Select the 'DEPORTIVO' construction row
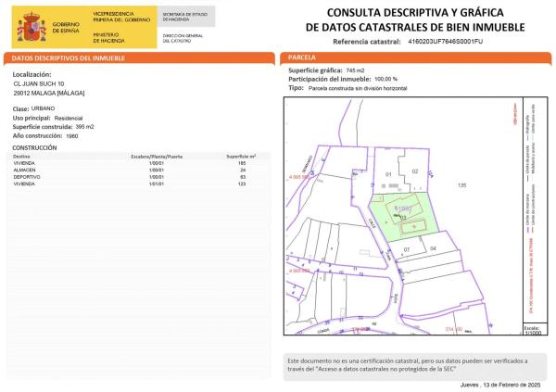Image resolution: width=556 pixels, height=392 pixels. 138,177
